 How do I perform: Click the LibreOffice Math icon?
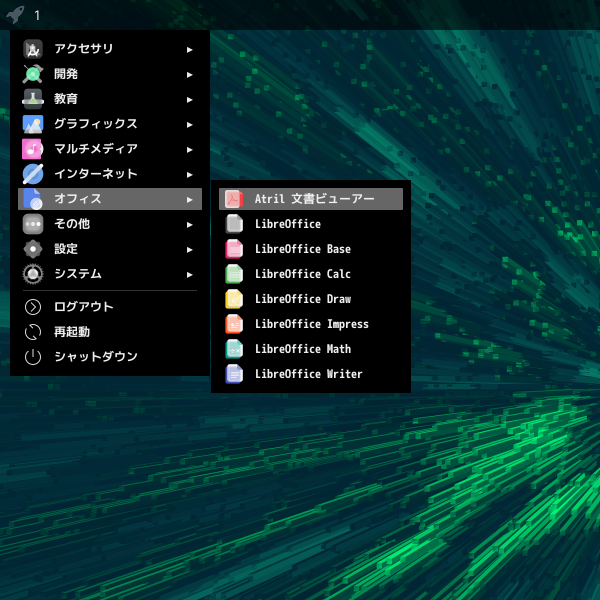click(234, 349)
